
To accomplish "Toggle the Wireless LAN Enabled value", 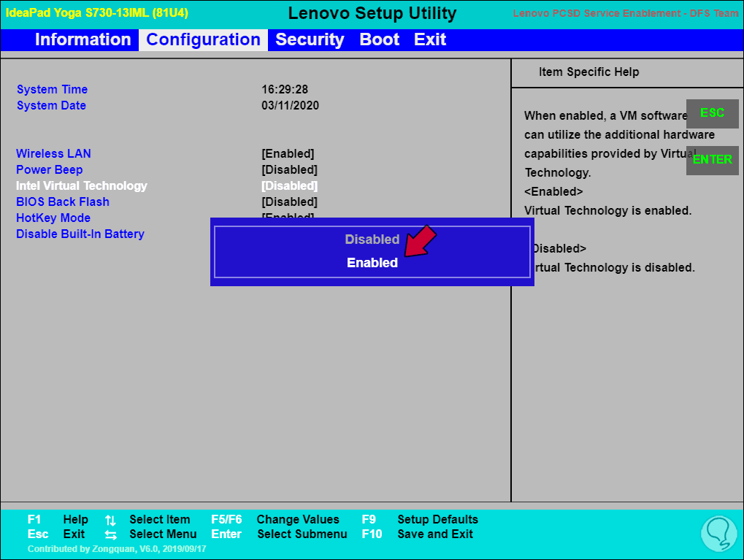I will click(288, 154).
